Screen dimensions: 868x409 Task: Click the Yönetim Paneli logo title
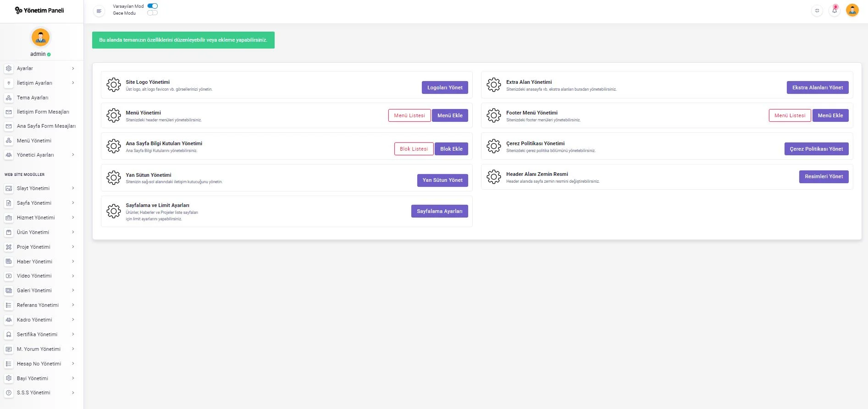click(x=39, y=10)
